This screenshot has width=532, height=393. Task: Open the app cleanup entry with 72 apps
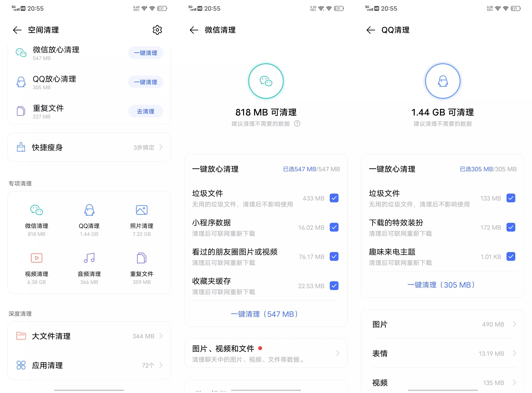point(89,365)
